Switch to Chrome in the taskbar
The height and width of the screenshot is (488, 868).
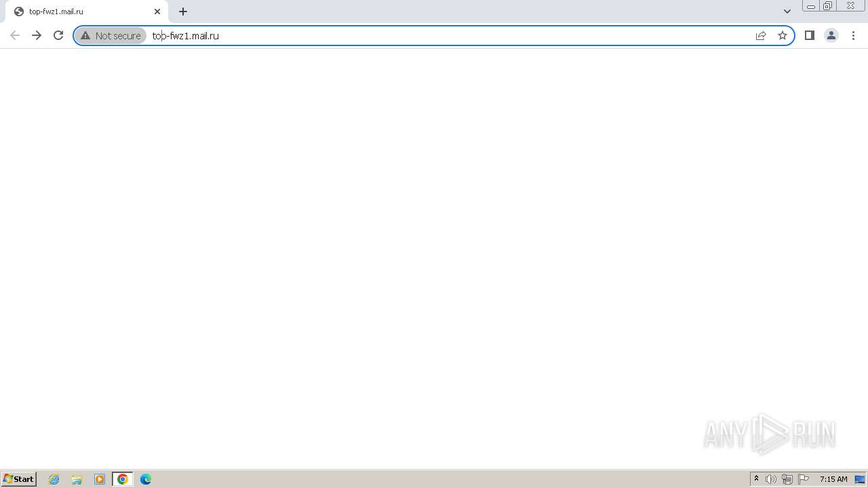pyautogui.click(x=123, y=479)
